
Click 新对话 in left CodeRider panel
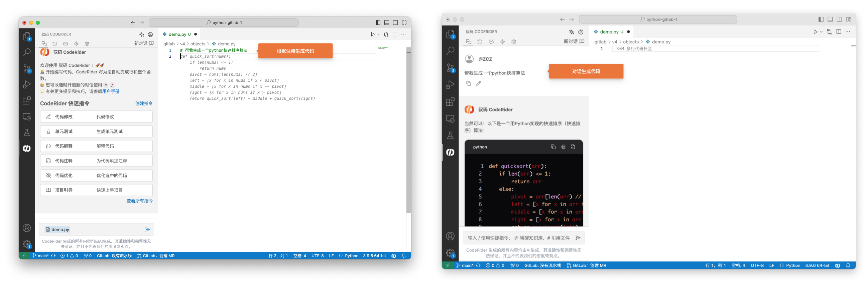click(x=144, y=44)
